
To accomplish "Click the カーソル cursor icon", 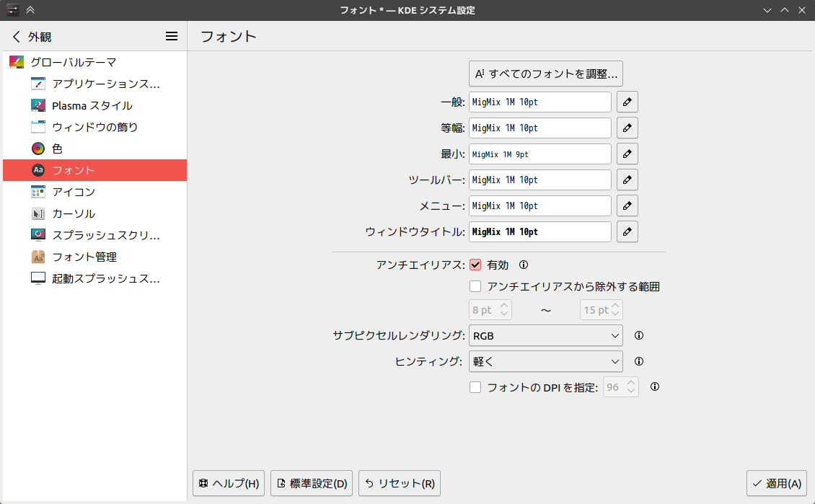I will (38, 213).
